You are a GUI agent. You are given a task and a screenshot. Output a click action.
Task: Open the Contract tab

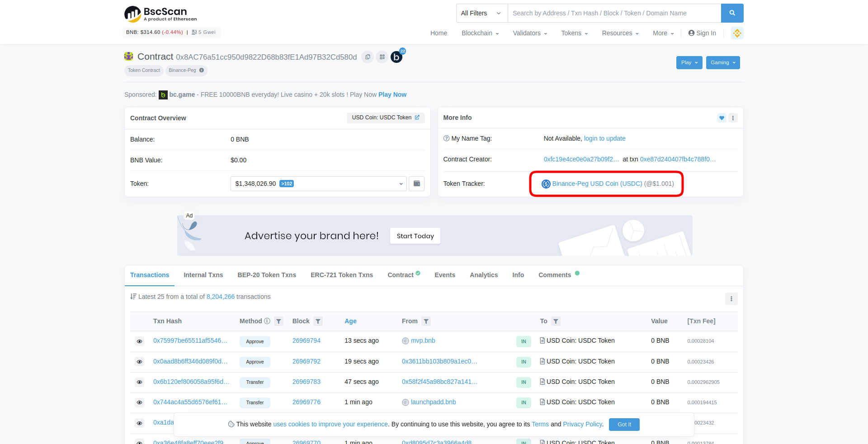[403, 275]
